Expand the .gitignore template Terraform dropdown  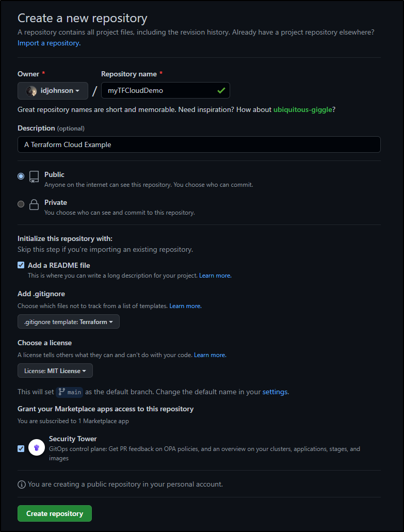tap(69, 321)
